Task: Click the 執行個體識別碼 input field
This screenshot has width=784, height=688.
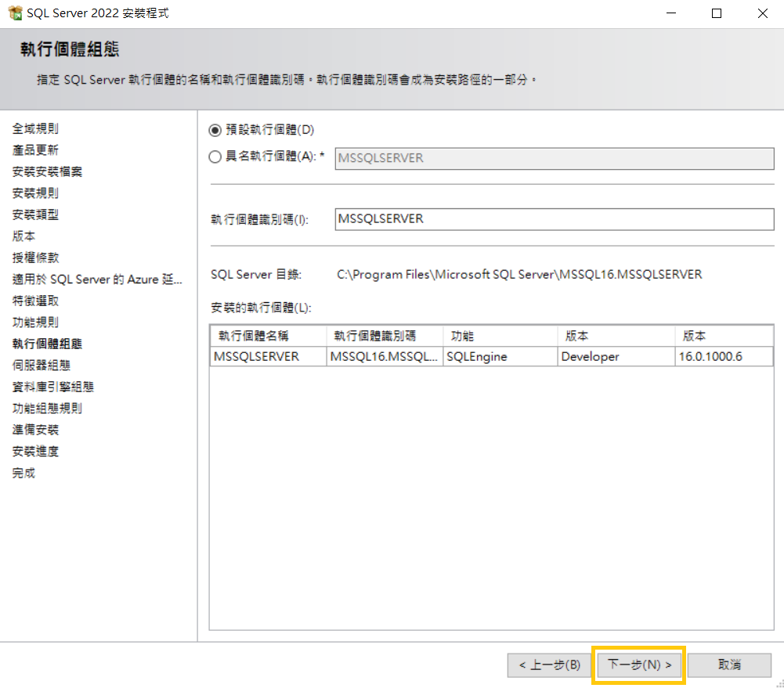Action: click(554, 219)
